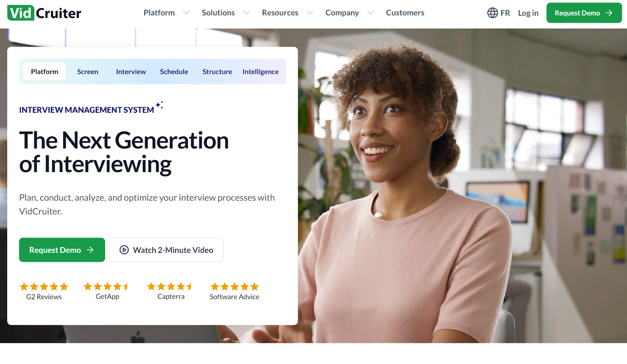The width and height of the screenshot is (627, 364).
Task: Expand the Company menu chevron
Action: [371, 13]
